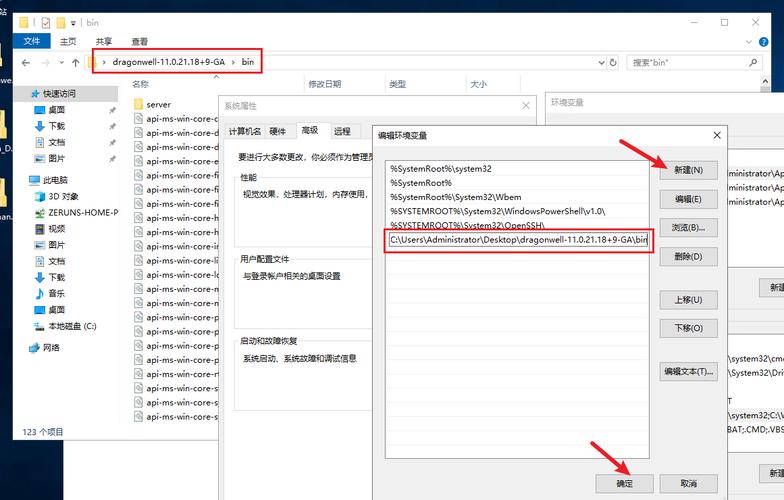The image size is (784, 500).
Task: Switch to the 主页 ribbon tab
Action: click(x=68, y=42)
